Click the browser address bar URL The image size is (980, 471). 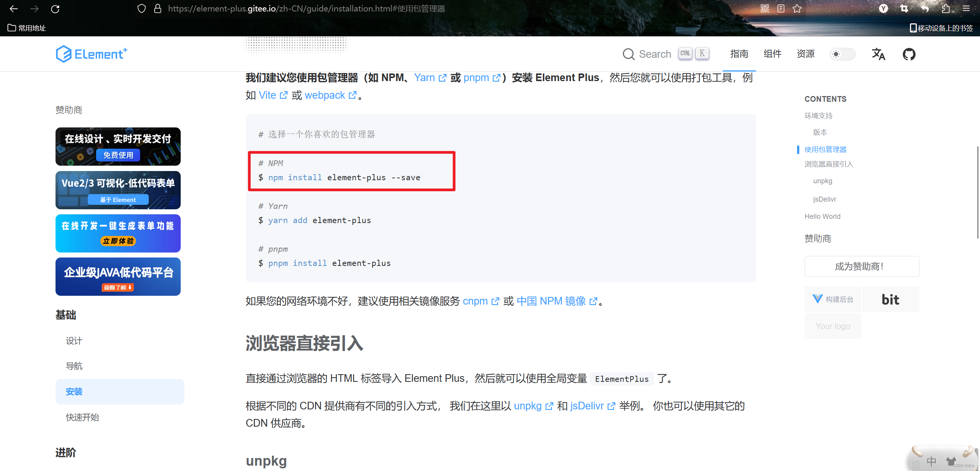pyautogui.click(x=306, y=8)
